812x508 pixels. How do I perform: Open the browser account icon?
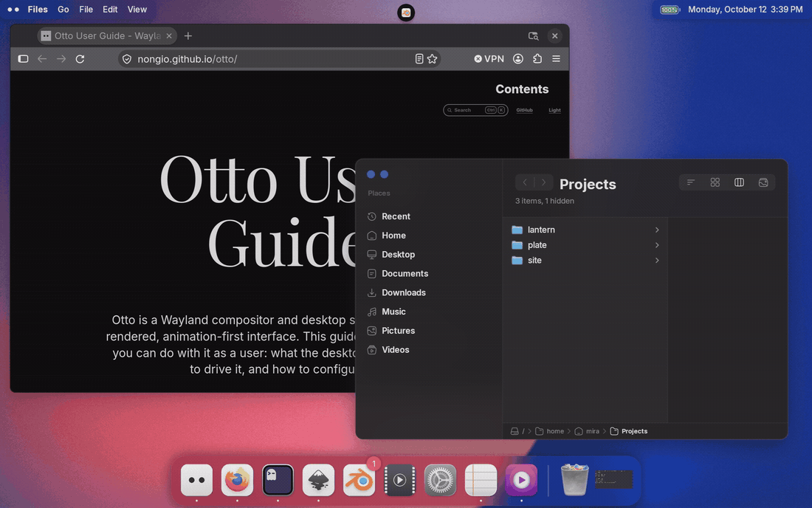(x=518, y=58)
